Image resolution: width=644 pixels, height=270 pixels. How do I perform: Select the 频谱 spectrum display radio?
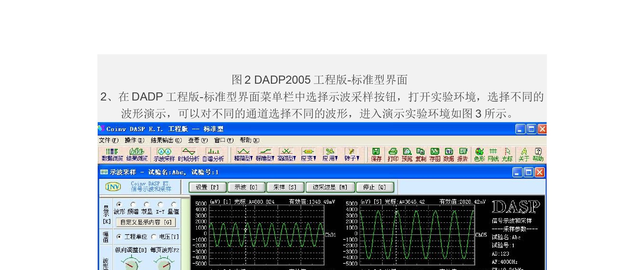pos(133,204)
